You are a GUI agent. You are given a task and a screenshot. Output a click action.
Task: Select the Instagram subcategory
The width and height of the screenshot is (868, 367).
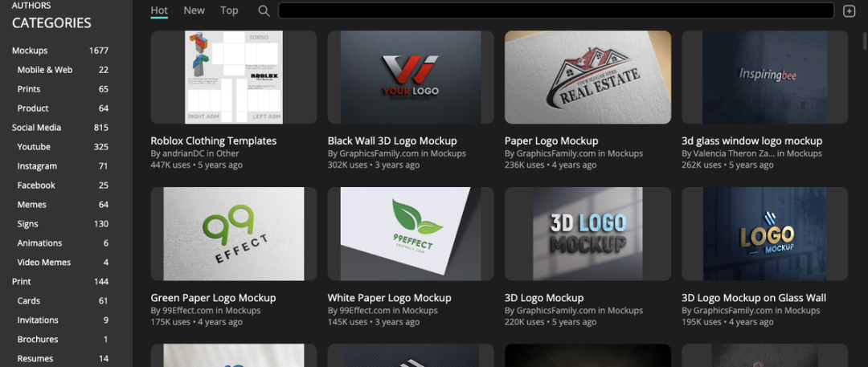[x=63, y=166]
